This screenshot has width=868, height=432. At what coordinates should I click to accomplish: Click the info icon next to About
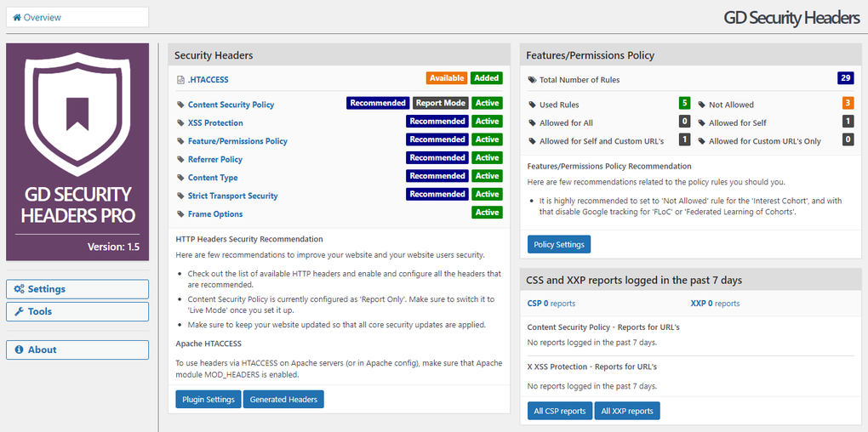point(19,350)
